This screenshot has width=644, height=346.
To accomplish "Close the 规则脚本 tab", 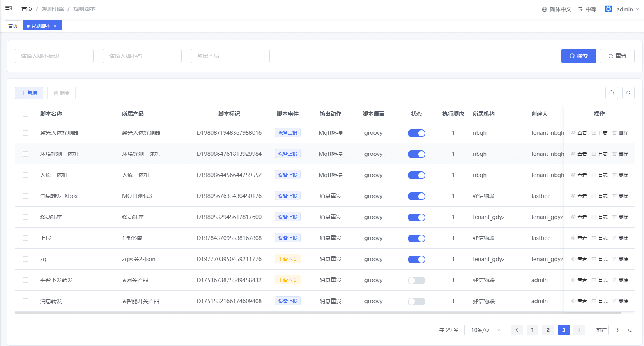I will 55,26.
